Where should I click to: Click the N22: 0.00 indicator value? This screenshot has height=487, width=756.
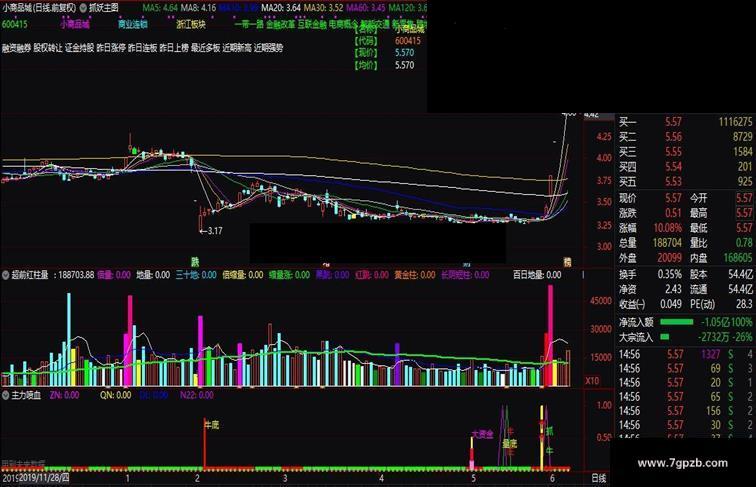point(197,395)
